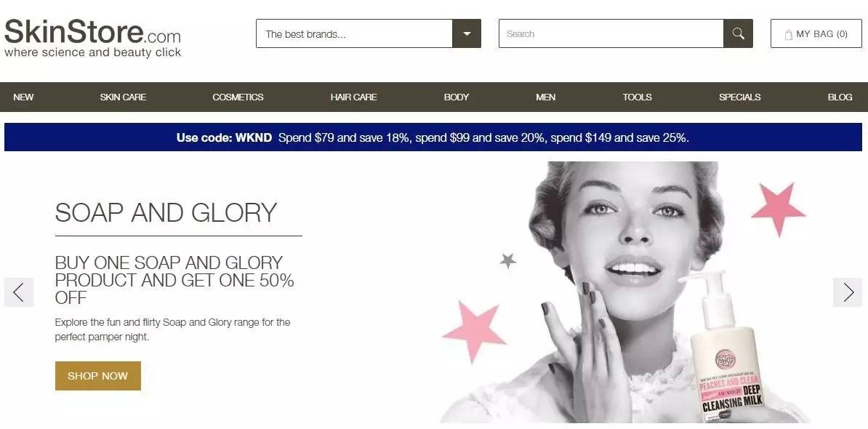Choose BODY from the navigation
868x429 pixels.
click(x=456, y=97)
